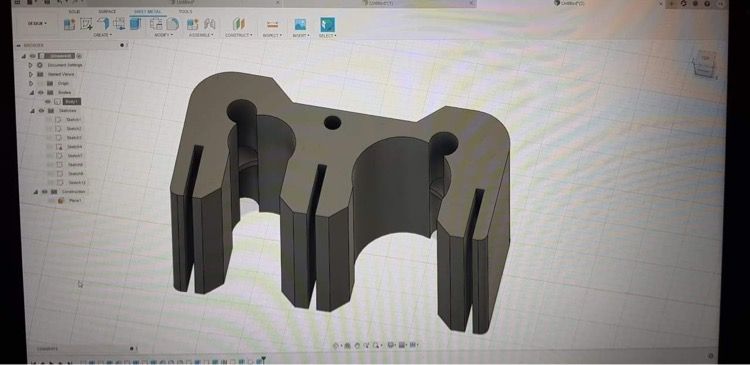Expand the Document Settings tree node

point(31,65)
